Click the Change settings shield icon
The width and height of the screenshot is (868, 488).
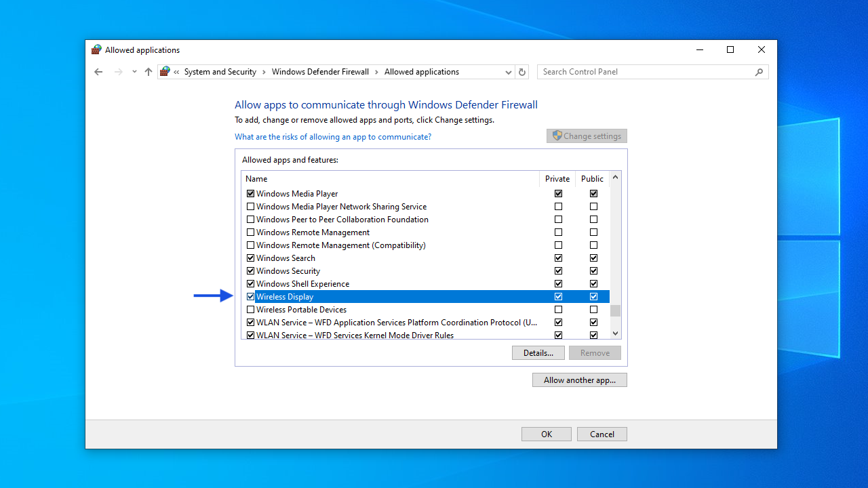[x=557, y=136]
